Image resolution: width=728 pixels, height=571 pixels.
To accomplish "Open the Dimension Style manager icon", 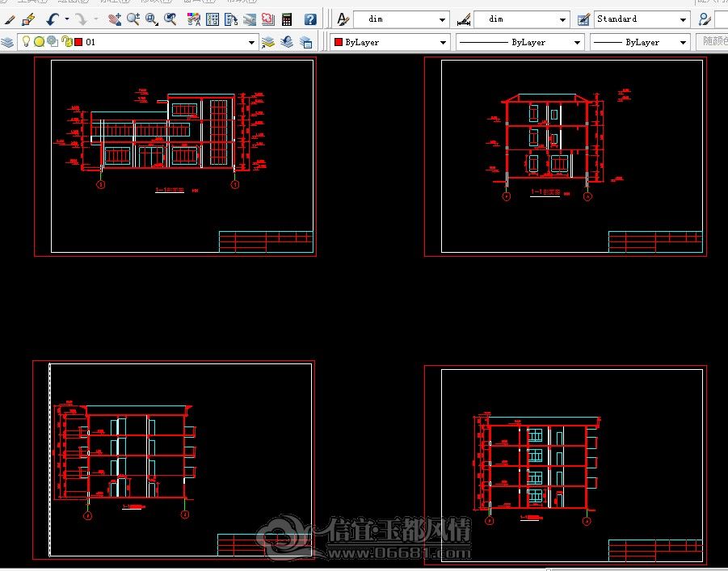I will pos(463,19).
